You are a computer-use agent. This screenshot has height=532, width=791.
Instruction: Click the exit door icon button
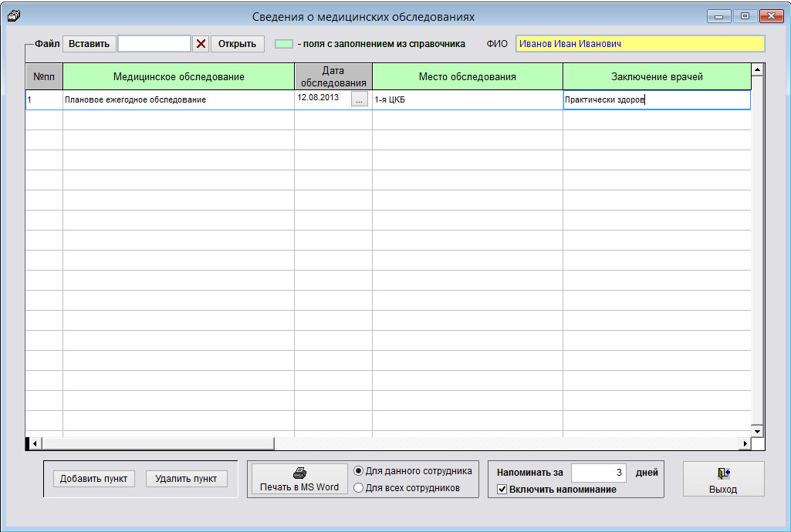pyautogui.click(x=723, y=473)
